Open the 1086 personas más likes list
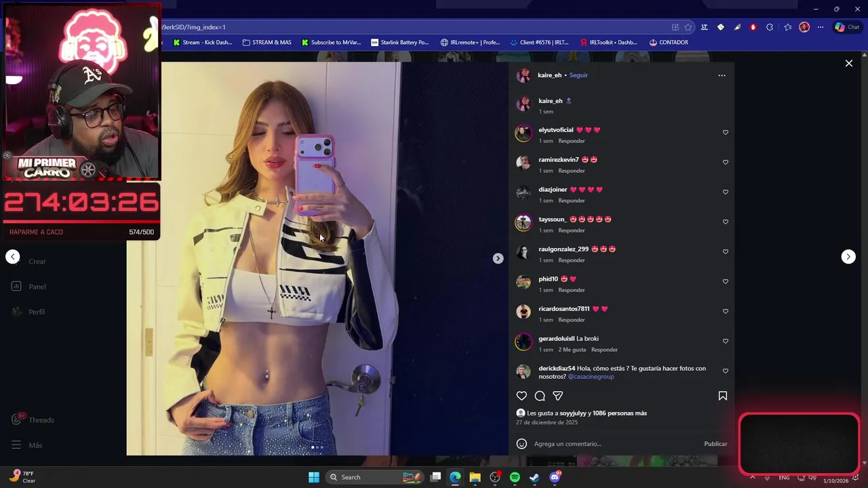 coord(619,413)
